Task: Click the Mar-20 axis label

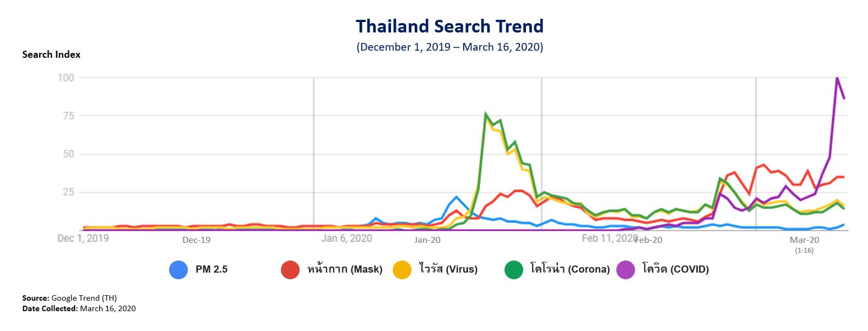Action: (804, 240)
